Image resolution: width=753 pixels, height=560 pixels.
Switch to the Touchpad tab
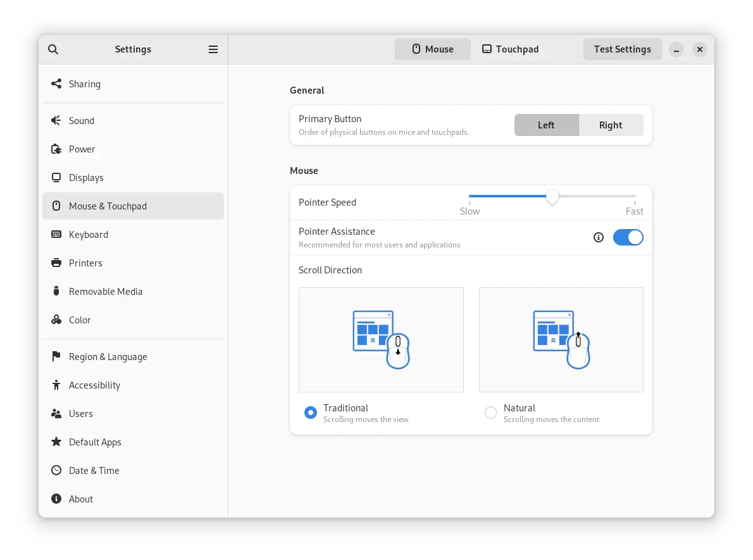510,49
